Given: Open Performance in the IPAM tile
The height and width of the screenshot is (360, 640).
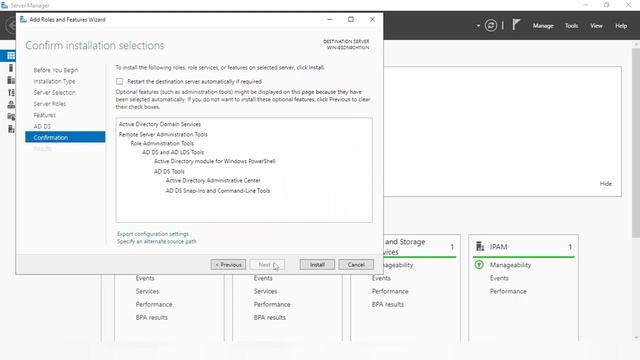Looking at the screenshot, I should click(x=508, y=291).
